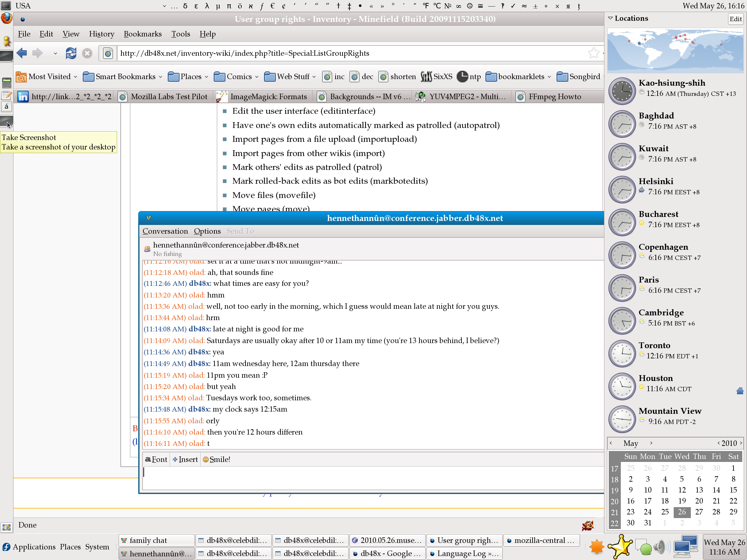Image resolution: width=747 pixels, height=560 pixels.
Task: Expand the Web Stuff bookmark folder
Action: [290, 77]
